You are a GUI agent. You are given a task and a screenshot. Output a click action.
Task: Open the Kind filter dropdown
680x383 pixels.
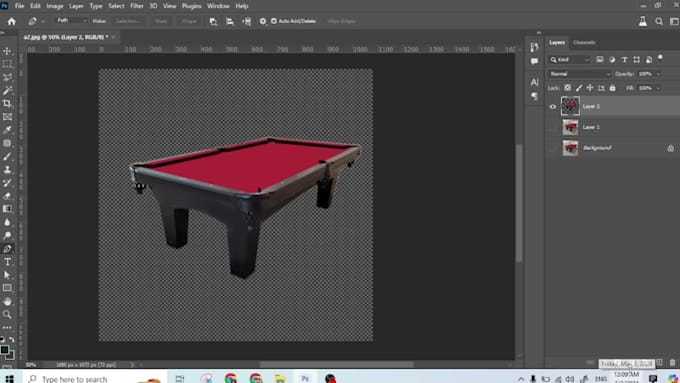pos(569,60)
